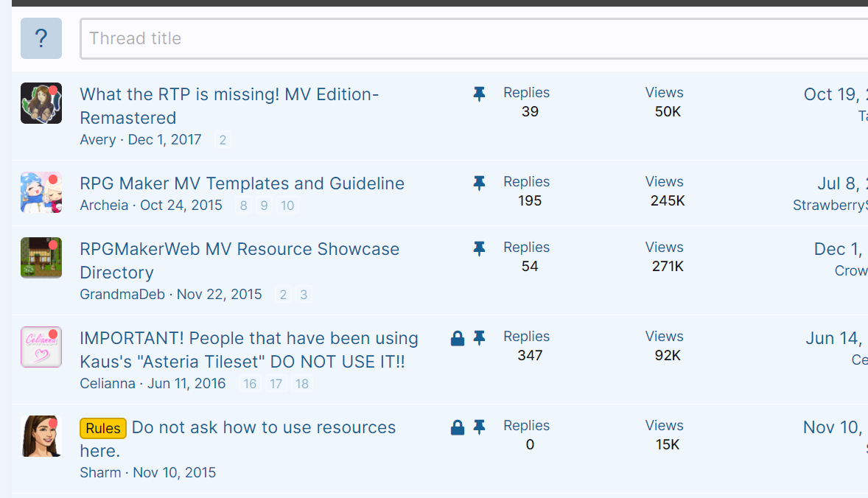Go to page 8 of Templates thread
The height and width of the screenshot is (498, 868).
click(x=243, y=206)
